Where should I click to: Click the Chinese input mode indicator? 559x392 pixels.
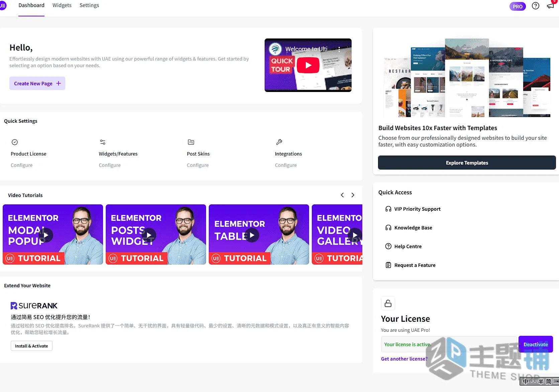pyautogui.click(x=526, y=382)
